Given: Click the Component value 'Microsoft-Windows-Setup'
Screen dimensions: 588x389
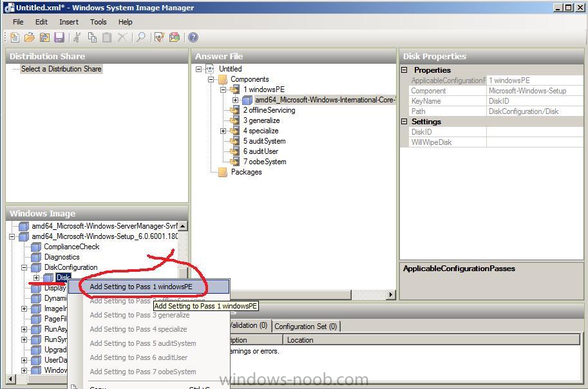Looking at the screenshot, I should (527, 91).
